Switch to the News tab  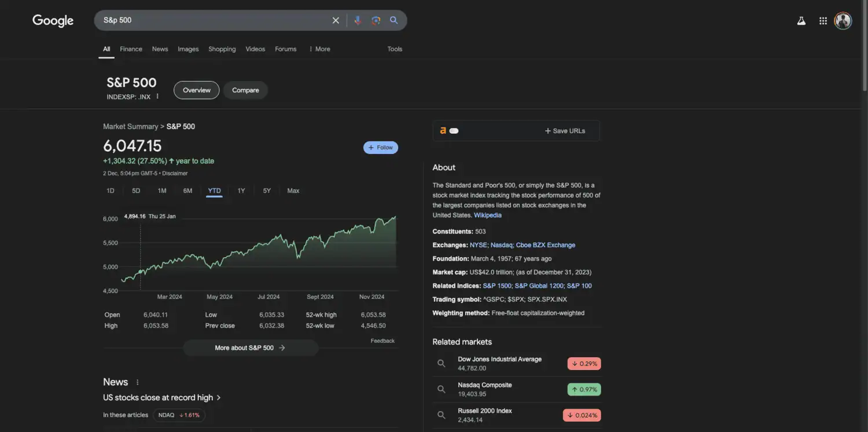click(x=160, y=49)
